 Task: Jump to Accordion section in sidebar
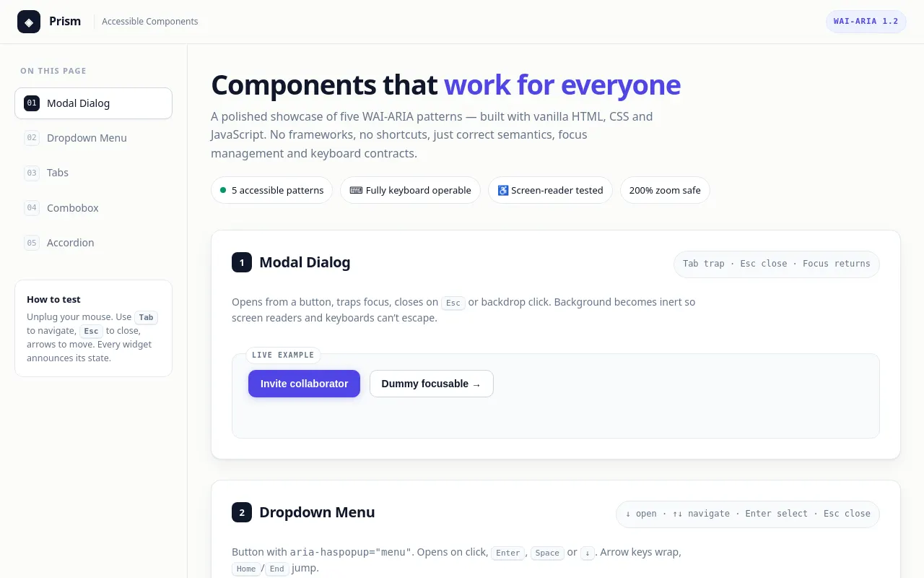[93, 243]
